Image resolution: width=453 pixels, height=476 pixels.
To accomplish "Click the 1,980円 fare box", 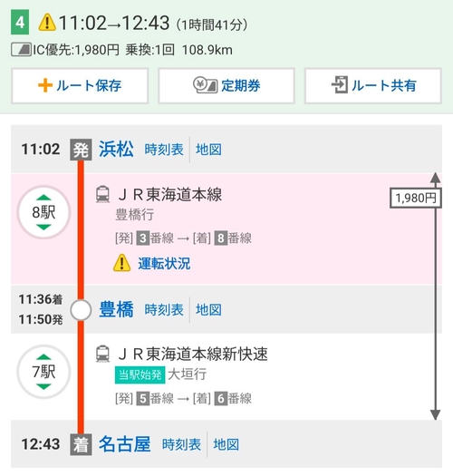I will click(x=416, y=199).
